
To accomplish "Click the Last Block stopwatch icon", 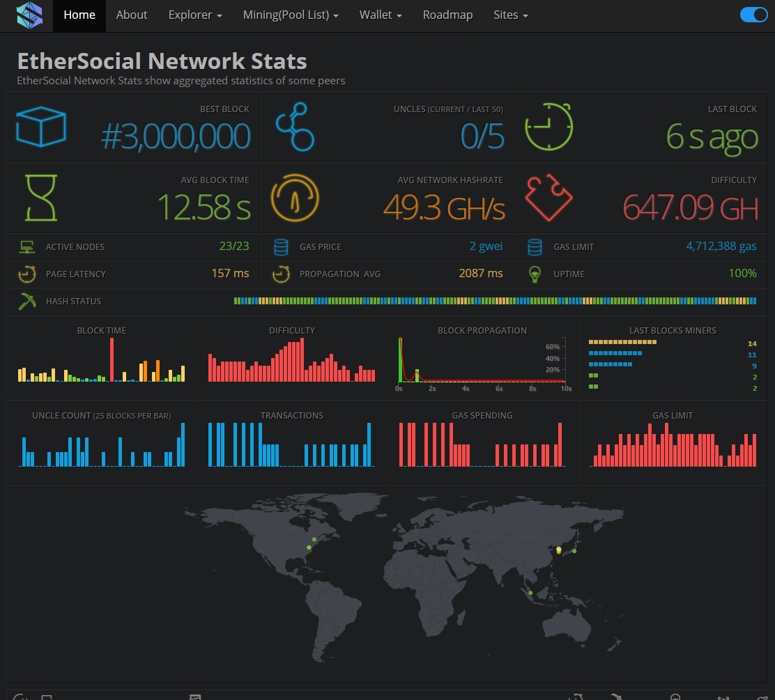I will click(548, 127).
